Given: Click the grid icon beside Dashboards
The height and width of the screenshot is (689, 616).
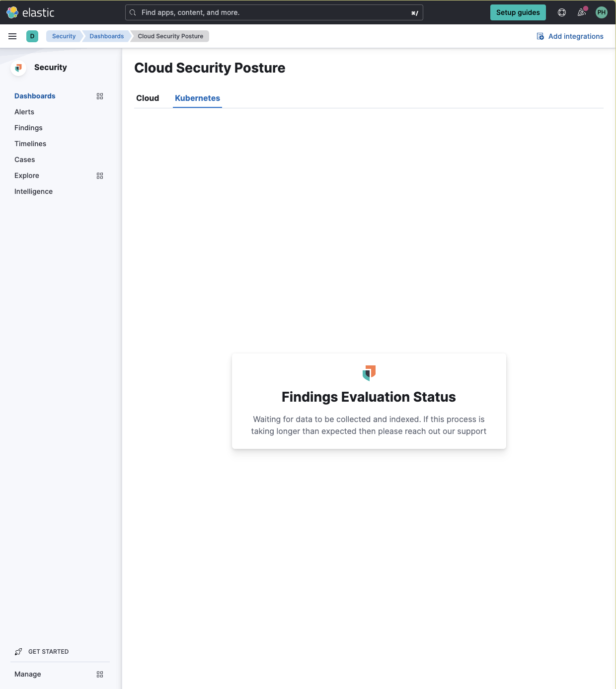Looking at the screenshot, I should (x=100, y=96).
